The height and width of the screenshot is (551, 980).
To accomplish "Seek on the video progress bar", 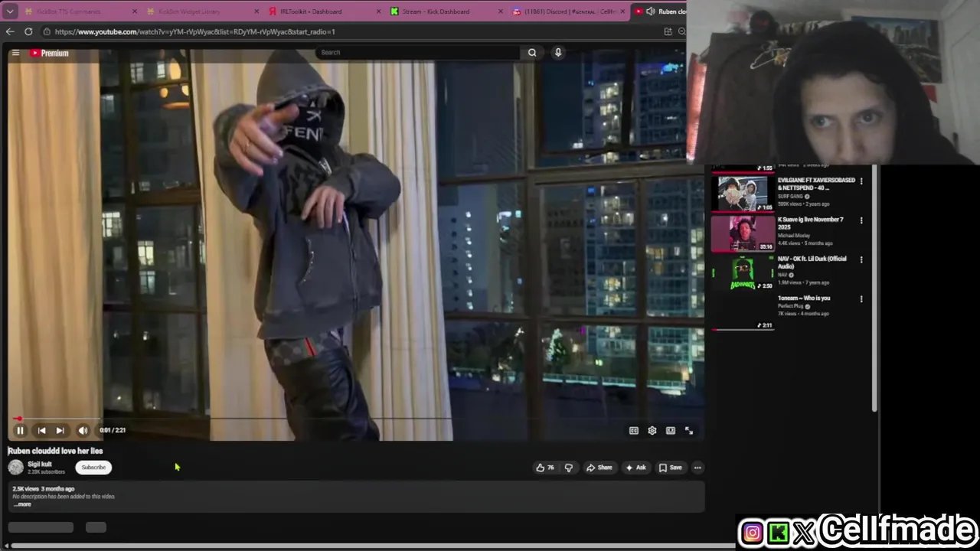I will [x=356, y=419].
